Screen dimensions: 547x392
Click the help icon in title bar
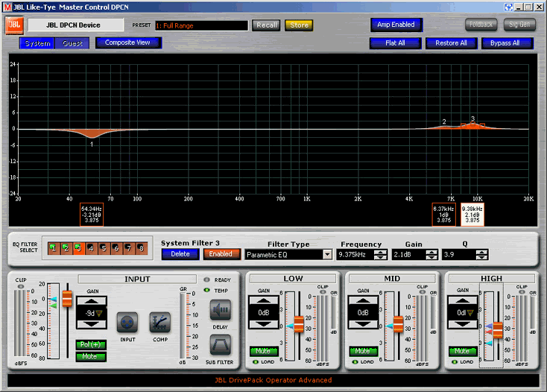509,7
